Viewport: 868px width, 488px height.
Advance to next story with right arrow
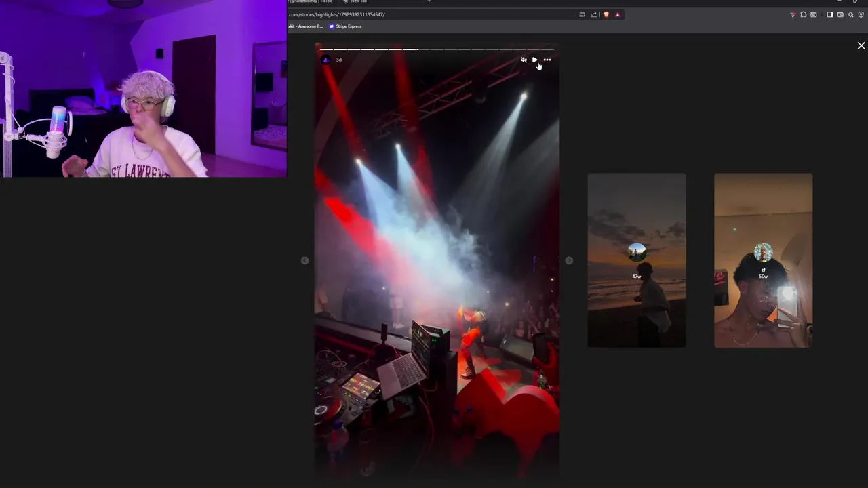pyautogui.click(x=569, y=260)
